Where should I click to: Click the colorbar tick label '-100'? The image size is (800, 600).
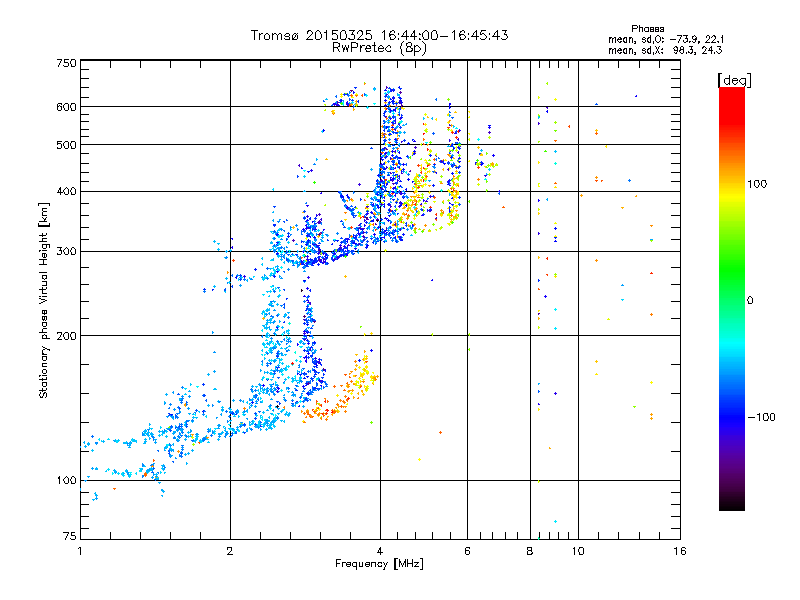point(761,417)
